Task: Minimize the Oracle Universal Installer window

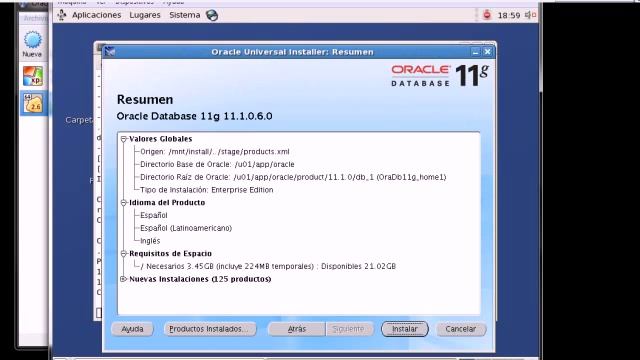Action: pyautogui.click(x=475, y=52)
